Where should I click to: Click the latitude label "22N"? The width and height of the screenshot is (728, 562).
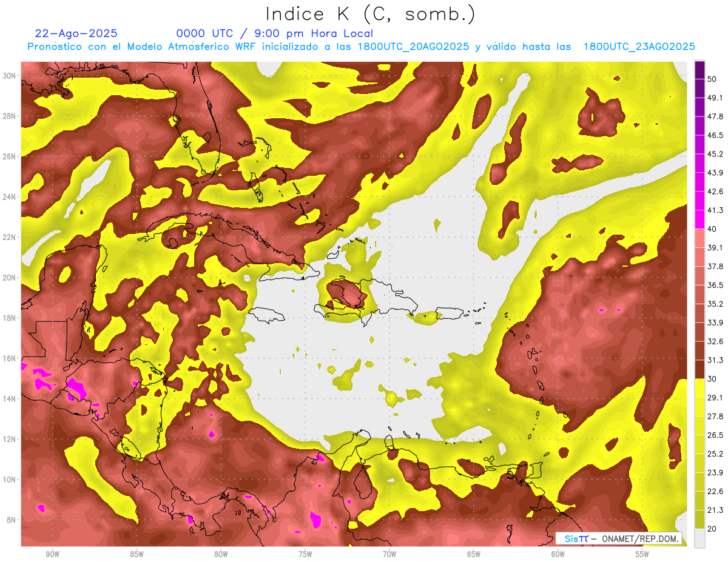tap(10, 237)
